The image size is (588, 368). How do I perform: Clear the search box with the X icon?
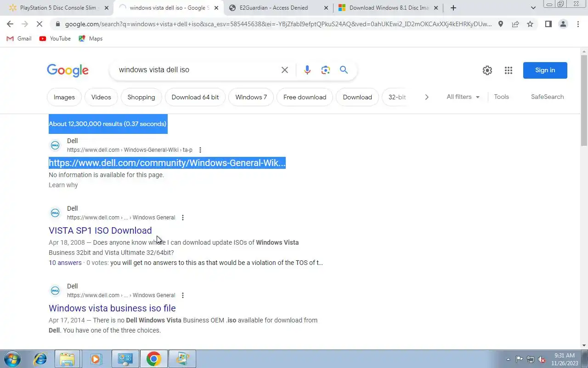pos(285,70)
